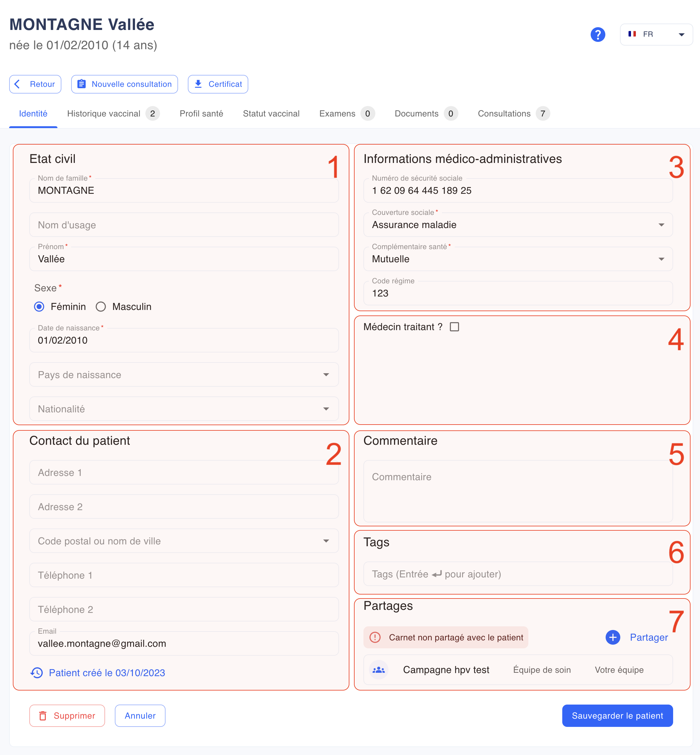Click the blue help question mark icon
Screen dimensions: 700x755
click(597, 35)
